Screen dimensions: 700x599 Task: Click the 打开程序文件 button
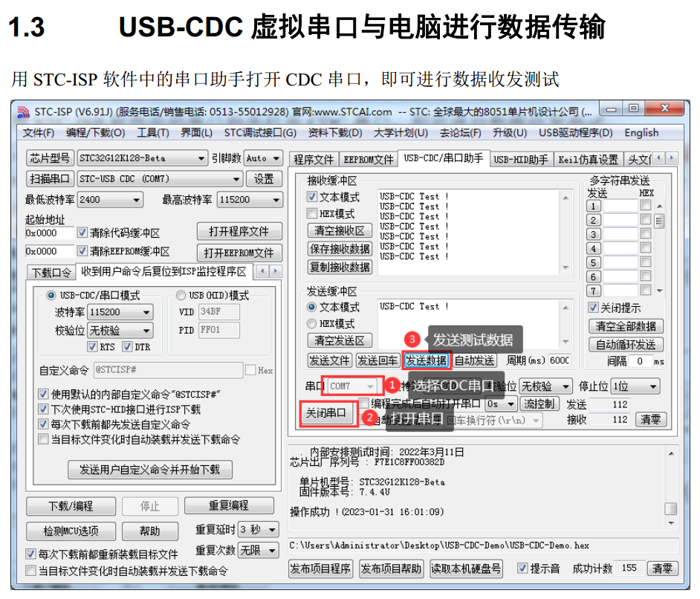(239, 232)
